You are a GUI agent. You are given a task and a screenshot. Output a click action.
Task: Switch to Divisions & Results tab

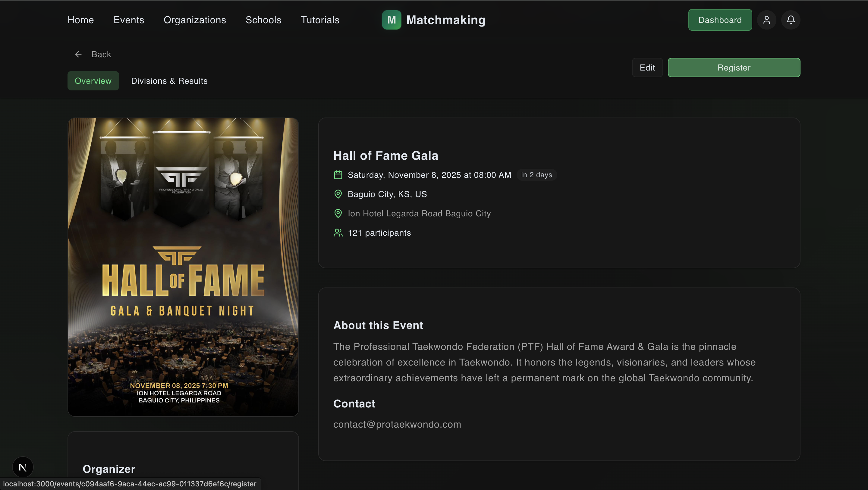[169, 81]
